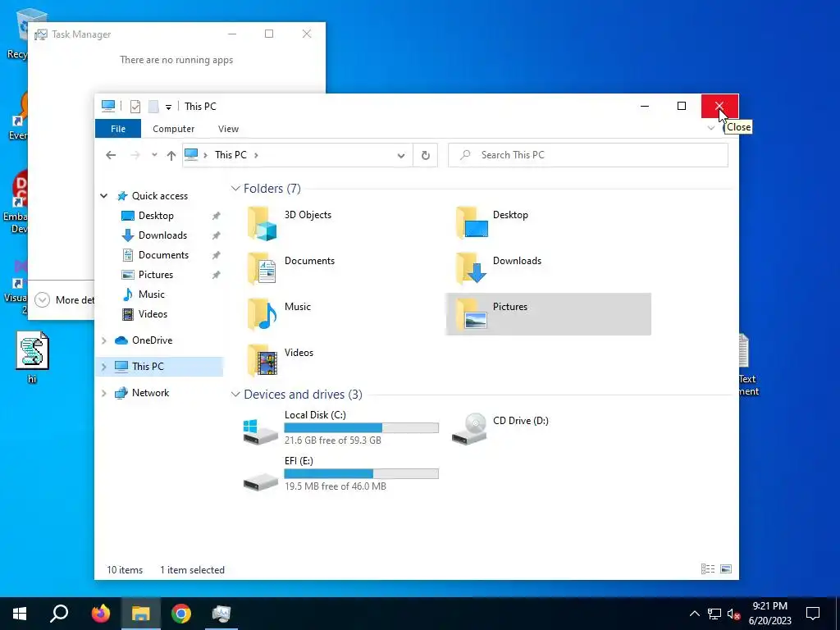
Task: Click This PC breadcrumb in address bar
Action: tap(231, 155)
